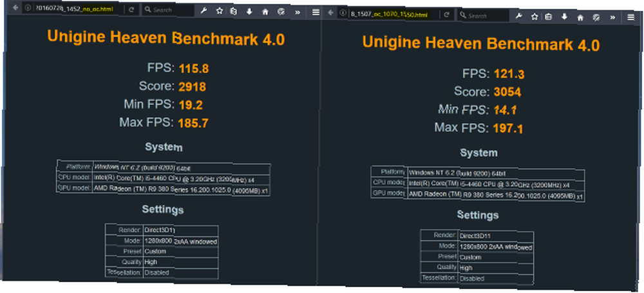644x293 pixels.
Task: Click Tessellation Disabled cell in right window
Action: point(496,279)
